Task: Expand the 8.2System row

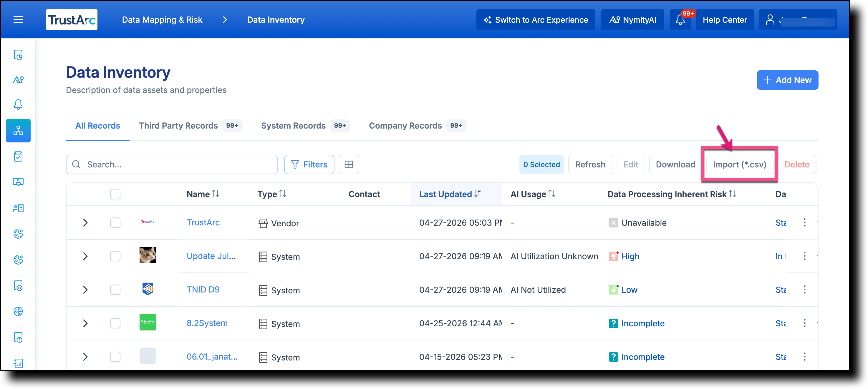Action: (85, 323)
